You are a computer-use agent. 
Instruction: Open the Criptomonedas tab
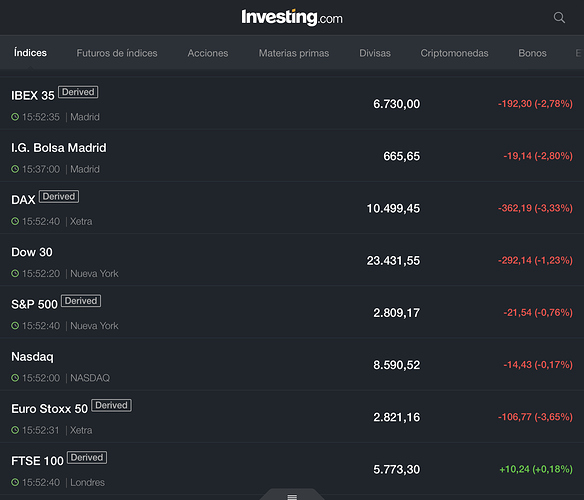pos(454,53)
